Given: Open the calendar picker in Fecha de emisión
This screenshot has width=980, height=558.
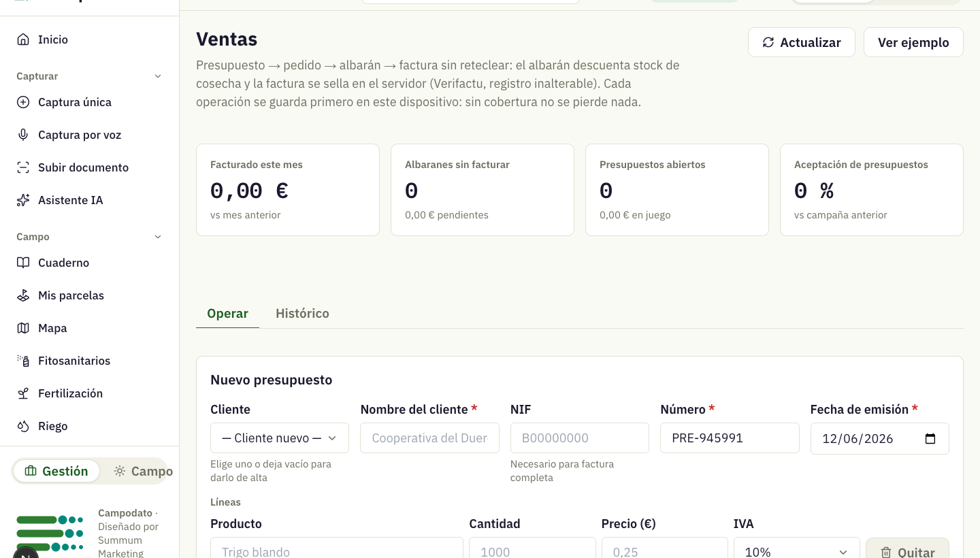Looking at the screenshot, I should coord(930,439).
